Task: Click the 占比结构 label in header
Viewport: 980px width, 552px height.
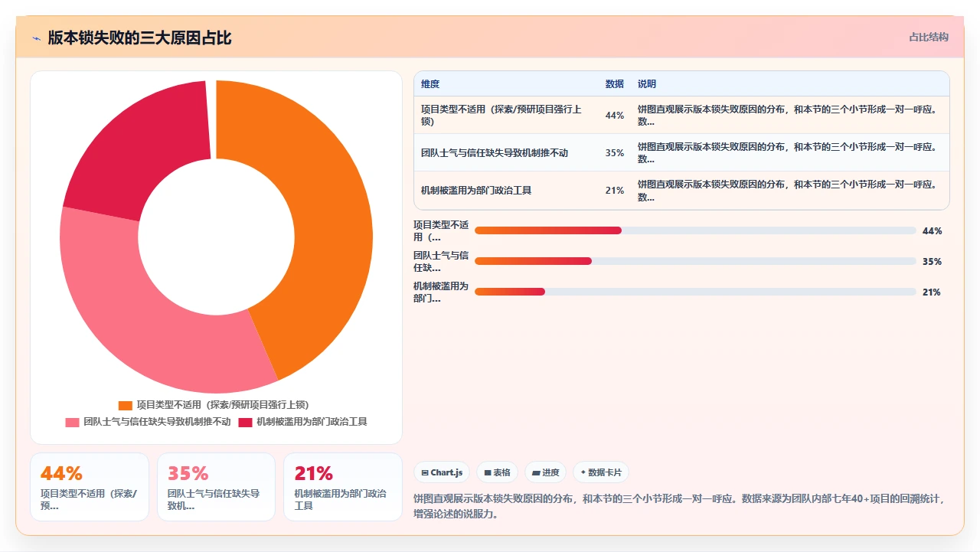Action: [929, 37]
